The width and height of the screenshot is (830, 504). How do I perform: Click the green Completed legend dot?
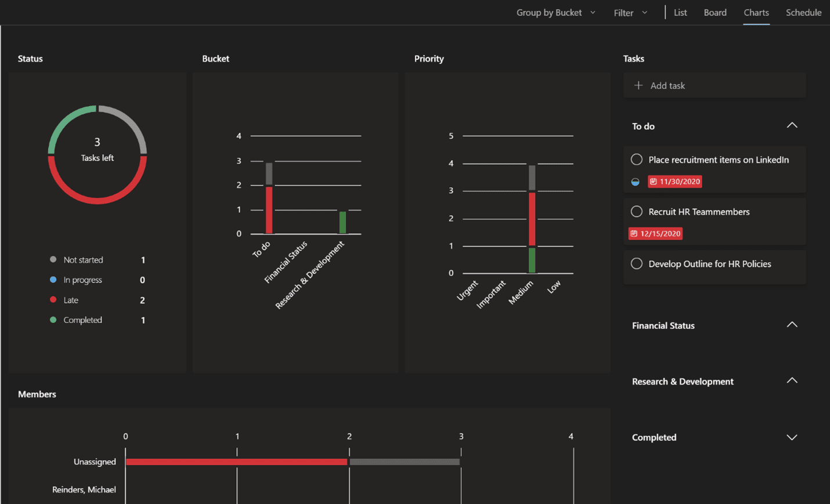[x=53, y=320]
